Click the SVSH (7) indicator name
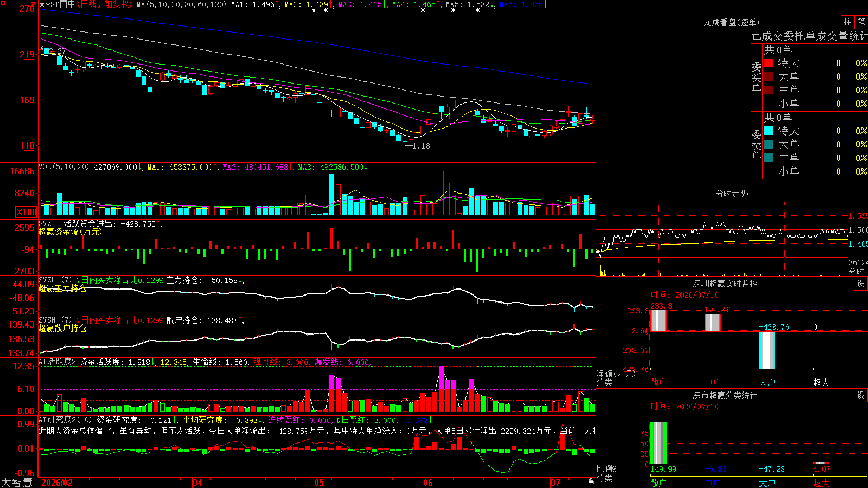The width and height of the screenshot is (868, 488). pyautogui.click(x=55, y=320)
